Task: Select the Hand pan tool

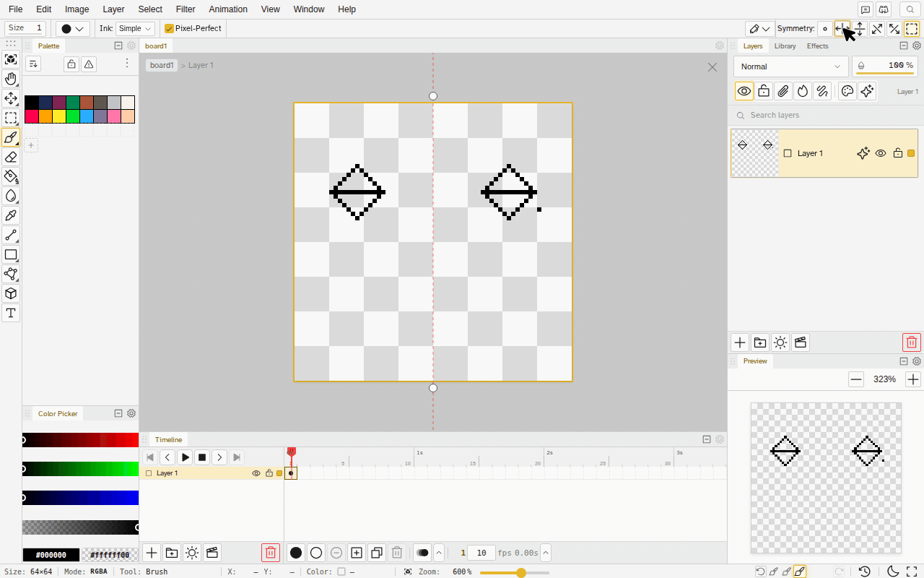Action: (x=11, y=79)
